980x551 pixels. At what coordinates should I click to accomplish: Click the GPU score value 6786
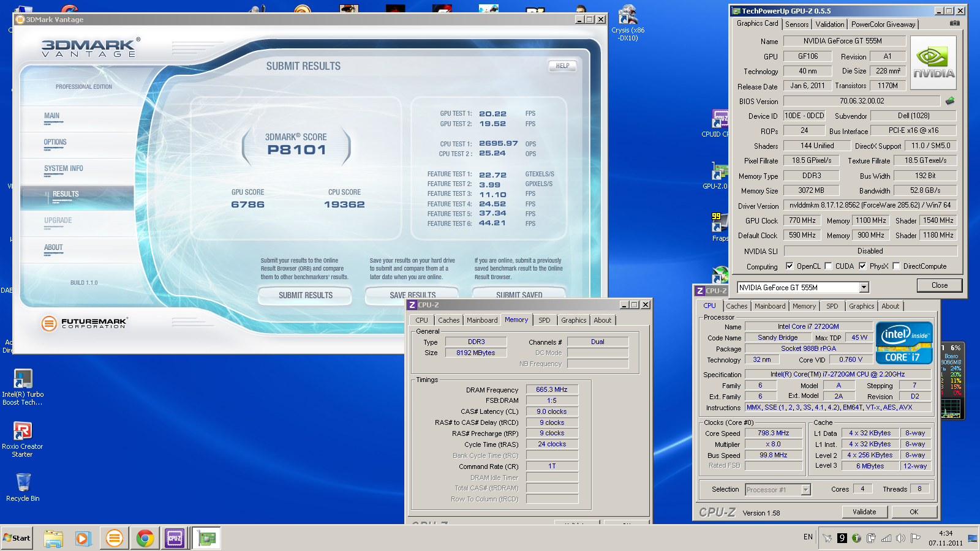point(248,204)
